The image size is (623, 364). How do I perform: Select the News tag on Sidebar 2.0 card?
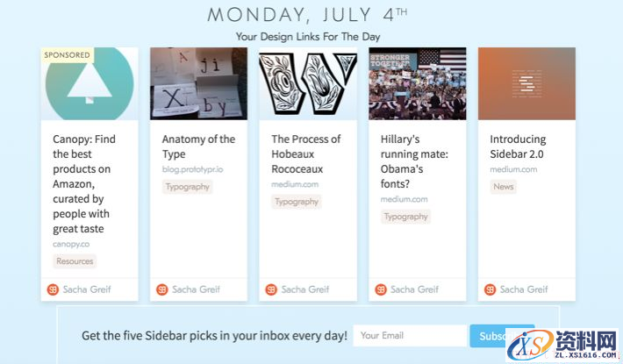[x=503, y=187]
